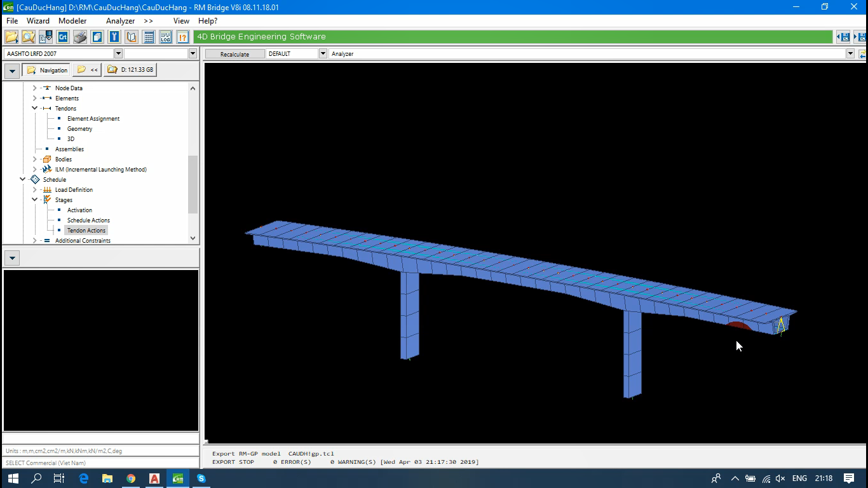Image resolution: width=868 pixels, height=488 pixels.
Task: Select the Additional Constraints tree item
Action: [83, 241]
